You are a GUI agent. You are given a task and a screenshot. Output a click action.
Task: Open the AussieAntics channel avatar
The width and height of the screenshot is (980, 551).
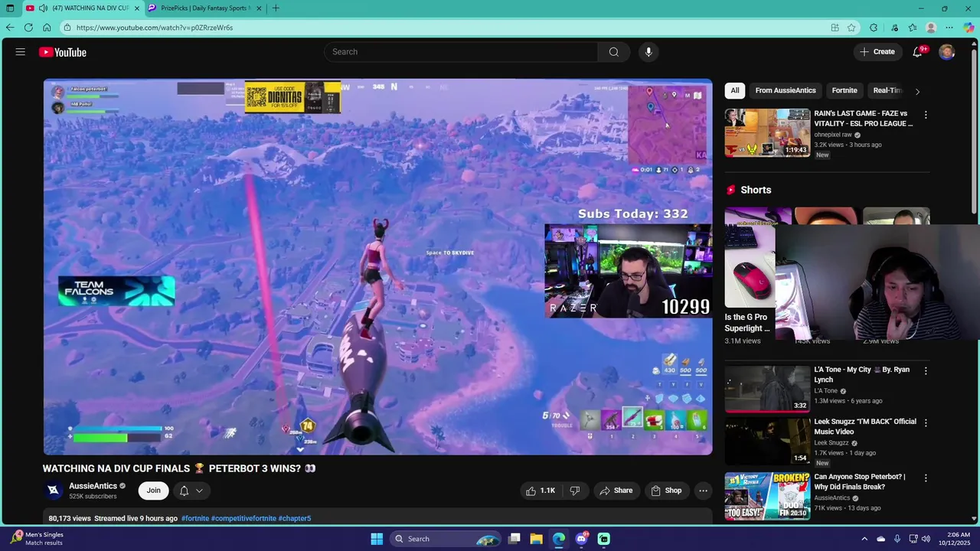click(x=54, y=491)
